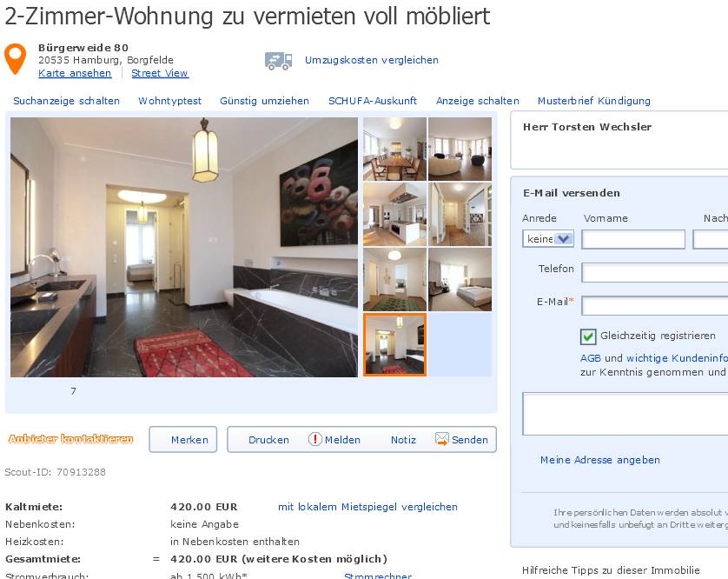Click the Drucken button

(268, 440)
